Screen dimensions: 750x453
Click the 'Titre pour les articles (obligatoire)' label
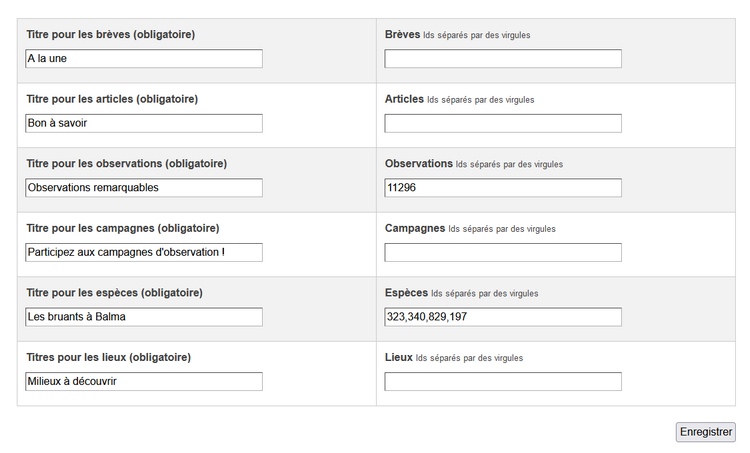(112, 99)
